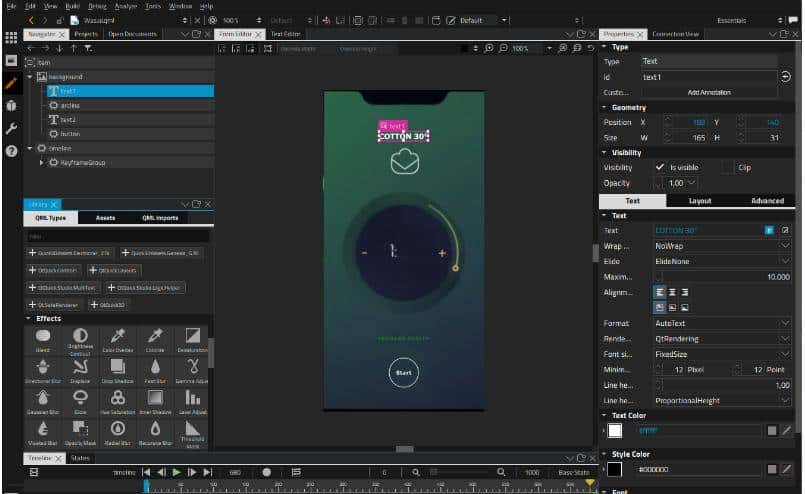Select the Color Overlay effect

coord(118,340)
